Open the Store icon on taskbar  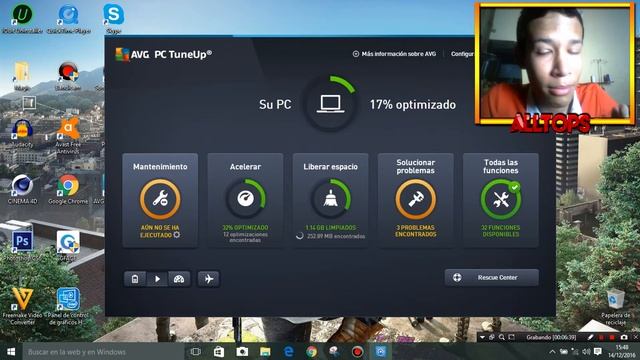tap(219, 351)
